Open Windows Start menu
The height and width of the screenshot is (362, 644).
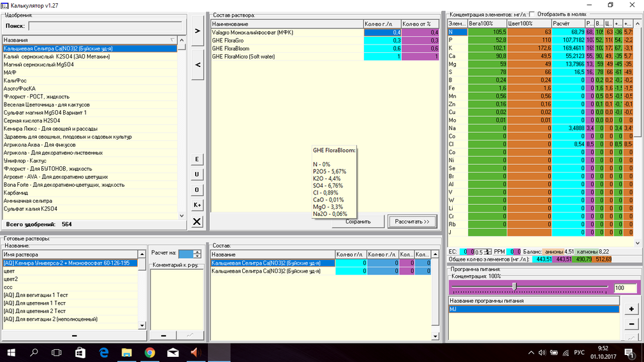coord(11,352)
